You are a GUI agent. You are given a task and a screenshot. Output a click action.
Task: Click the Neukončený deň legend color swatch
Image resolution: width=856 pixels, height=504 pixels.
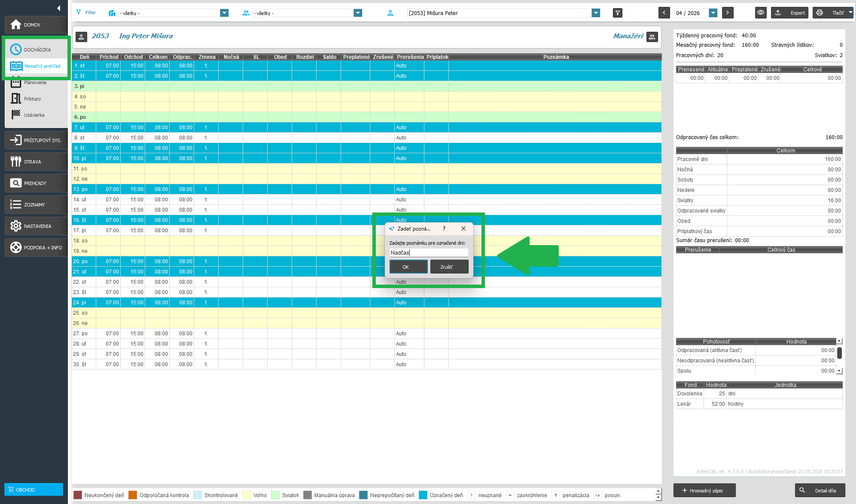pos(78,495)
